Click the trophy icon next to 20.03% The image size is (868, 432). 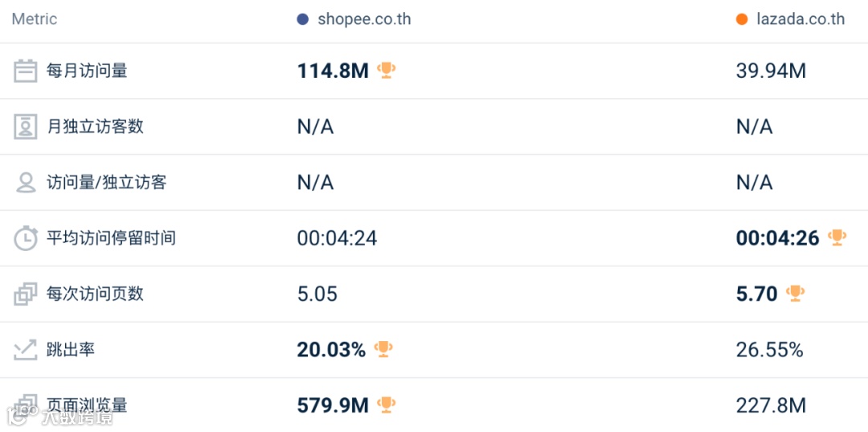click(x=383, y=349)
